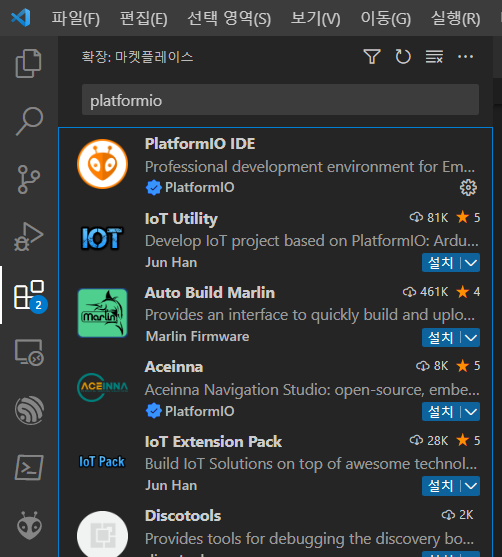Open PlatformIO alien icon in activity bar

coord(29,526)
